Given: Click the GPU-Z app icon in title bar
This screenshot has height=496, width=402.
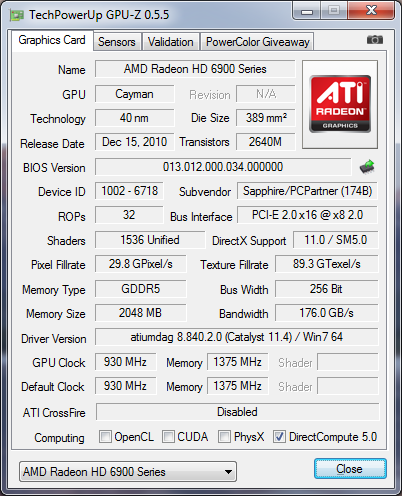Looking at the screenshot, I should (x=17, y=15).
